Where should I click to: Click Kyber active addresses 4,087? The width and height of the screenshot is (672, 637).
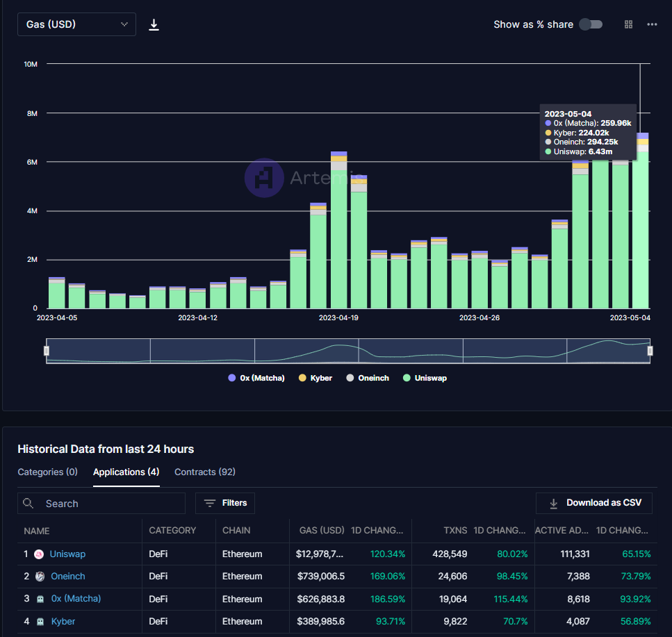(x=578, y=621)
